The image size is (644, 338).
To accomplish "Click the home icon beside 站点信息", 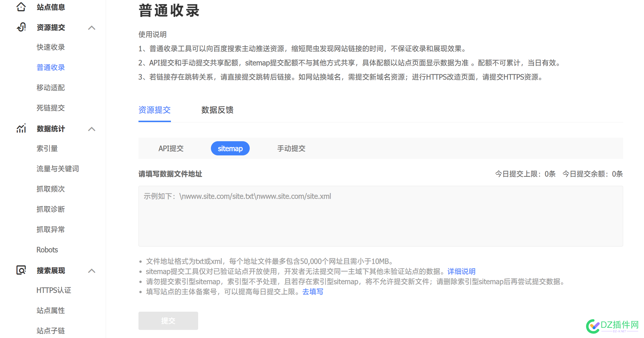I will coord(21,7).
